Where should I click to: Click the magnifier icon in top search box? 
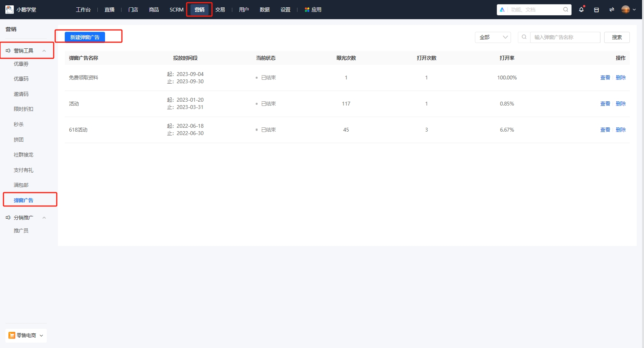(565, 10)
